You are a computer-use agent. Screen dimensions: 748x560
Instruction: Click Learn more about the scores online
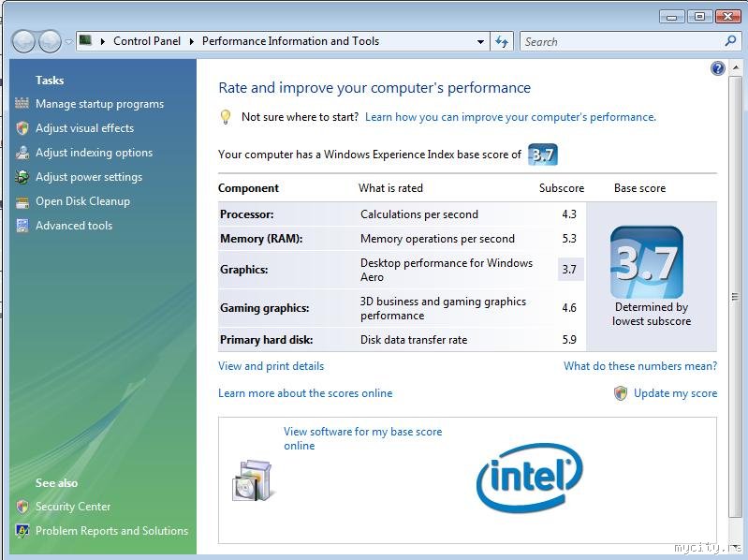(305, 393)
